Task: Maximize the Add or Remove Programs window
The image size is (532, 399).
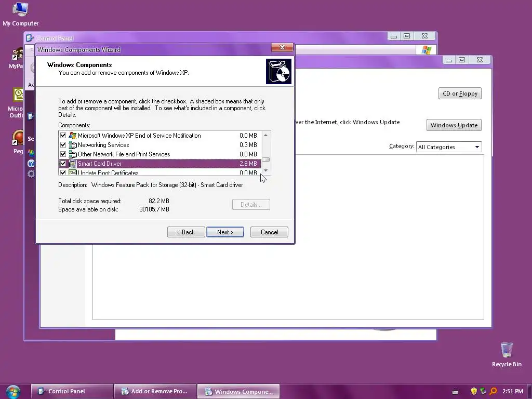Action: (x=462, y=60)
